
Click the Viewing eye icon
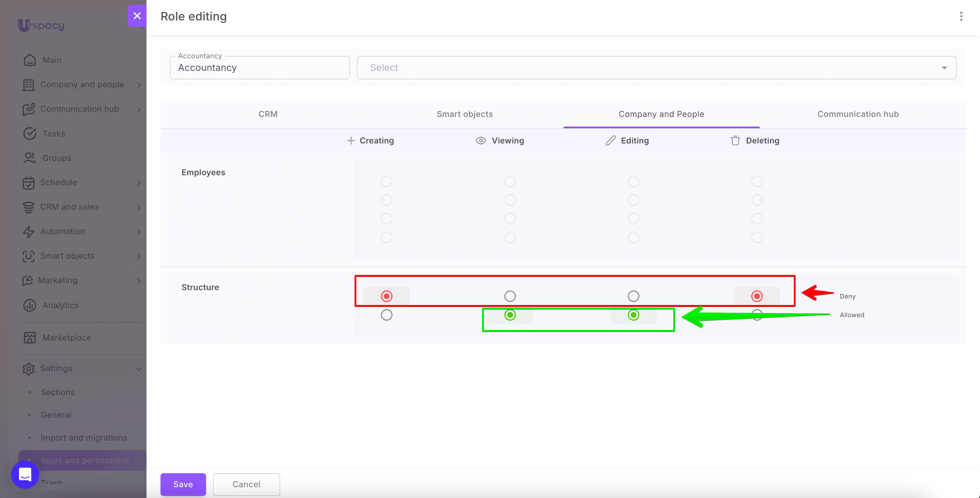coord(481,141)
